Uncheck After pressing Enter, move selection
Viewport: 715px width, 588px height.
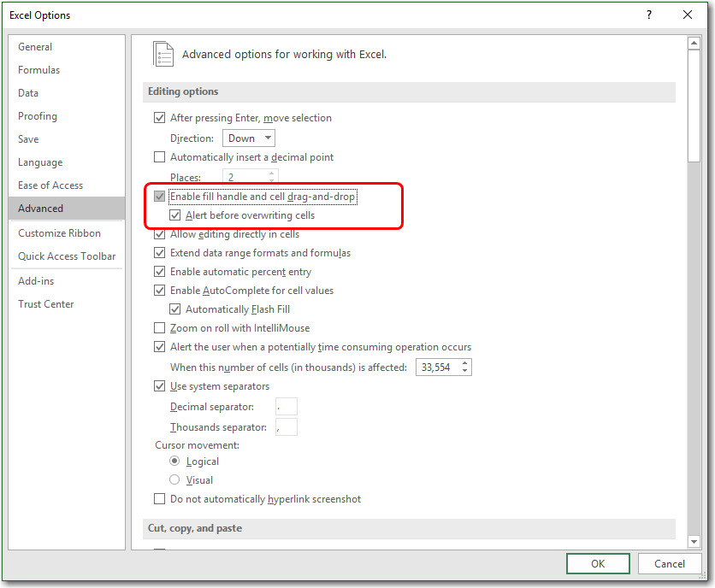[159, 118]
